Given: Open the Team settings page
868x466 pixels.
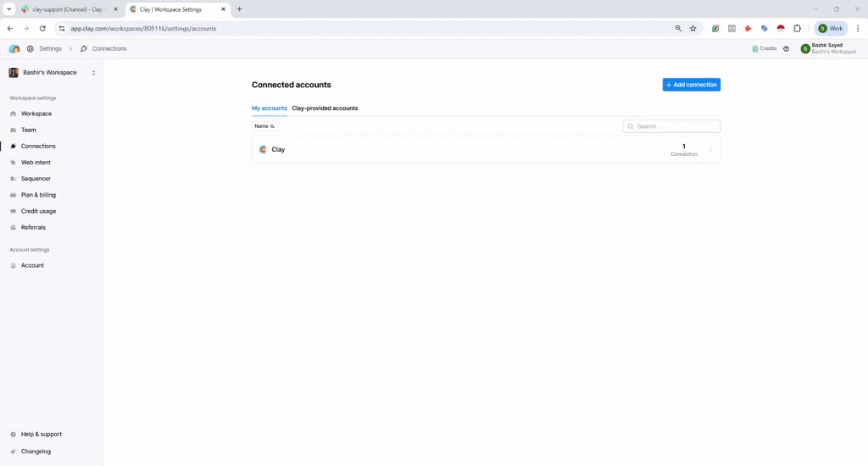Looking at the screenshot, I should 29,130.
